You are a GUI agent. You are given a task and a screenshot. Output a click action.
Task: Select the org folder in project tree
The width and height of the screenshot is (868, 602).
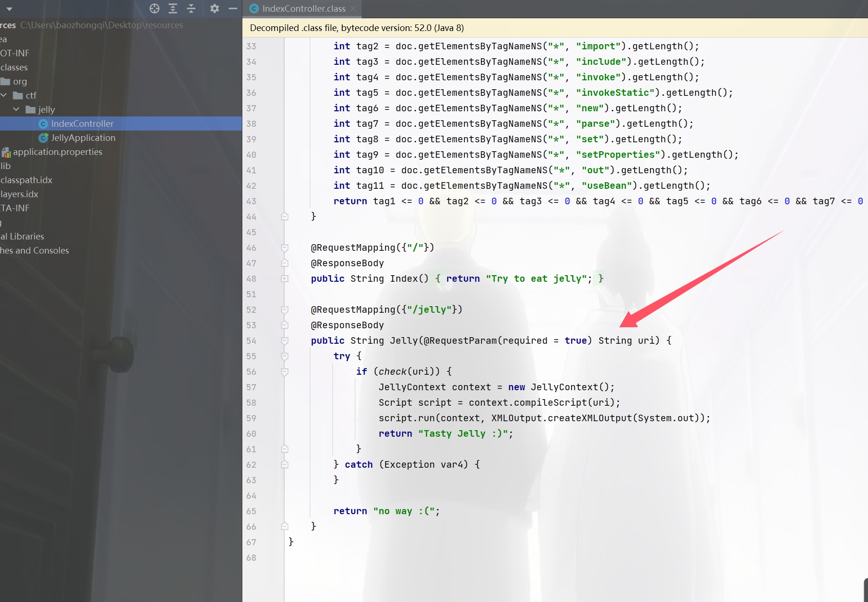click(x=20, y=81)
